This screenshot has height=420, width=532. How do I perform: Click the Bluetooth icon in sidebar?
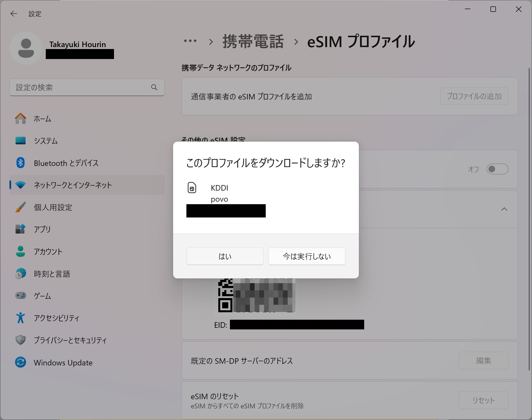[x=21, y=163]
